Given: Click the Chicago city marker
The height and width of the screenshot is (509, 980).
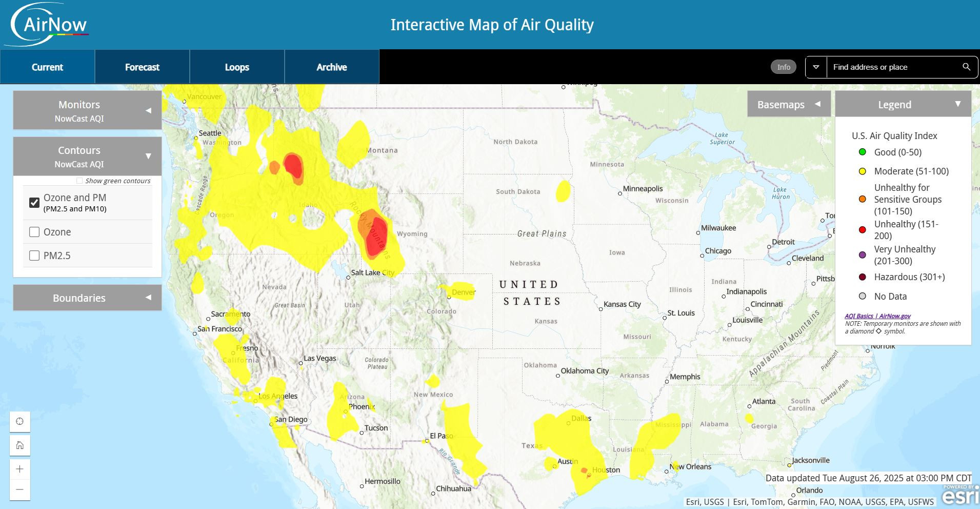Looking at the screenshot, I should coord(702,256).
